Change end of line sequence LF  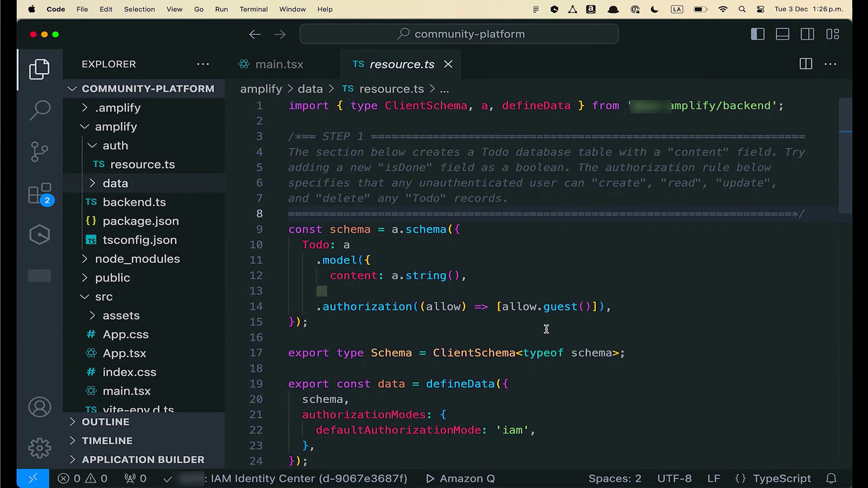(x=714, y=479)
